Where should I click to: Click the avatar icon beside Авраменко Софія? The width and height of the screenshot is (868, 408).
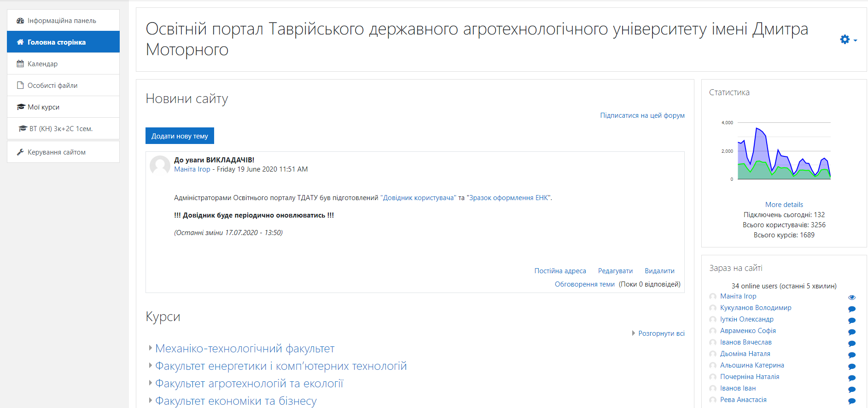(713, 331)
